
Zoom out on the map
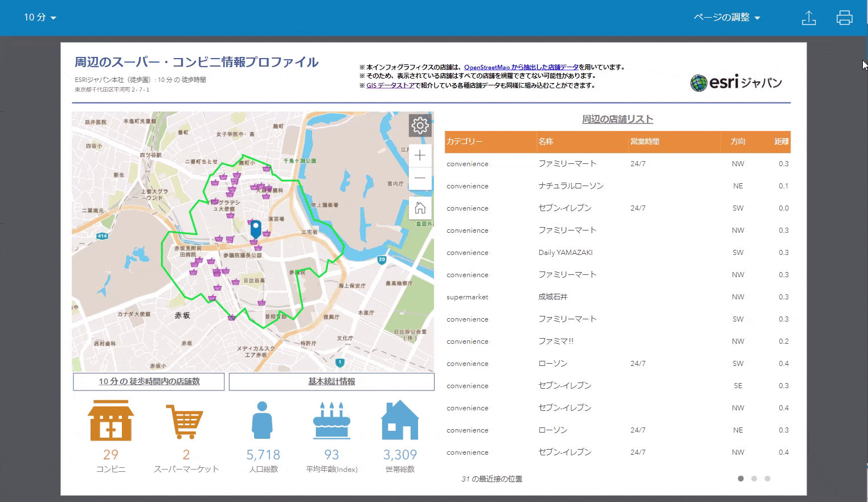[420, 178]
